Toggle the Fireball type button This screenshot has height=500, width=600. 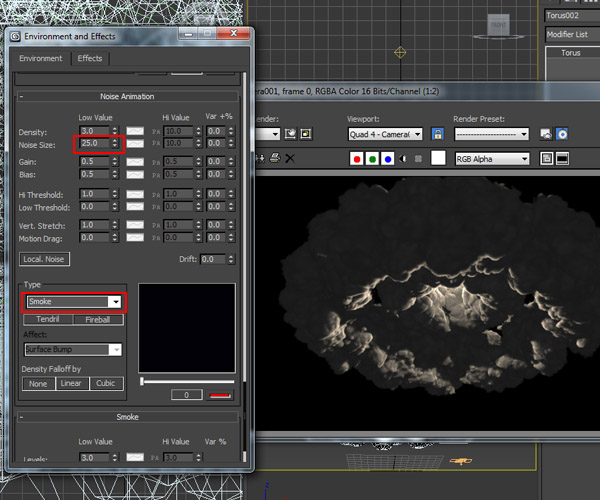[97, 319]
